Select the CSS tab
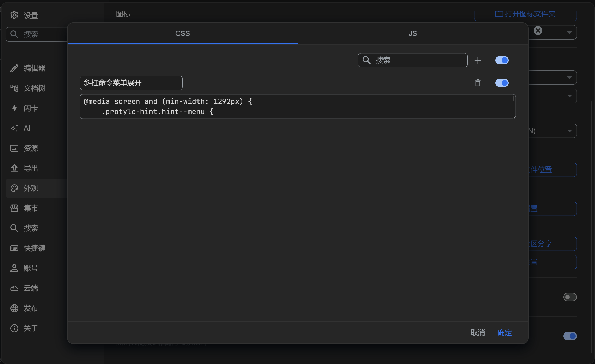The width and height of the screenshot is (595, 364). (x=183, y=34)
